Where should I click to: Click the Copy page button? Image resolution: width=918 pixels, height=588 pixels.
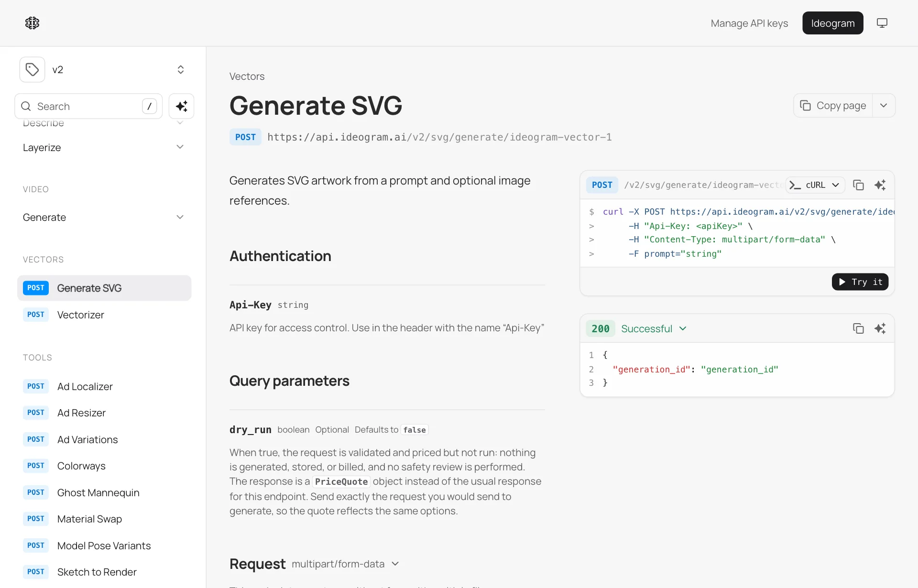point(833,106)
